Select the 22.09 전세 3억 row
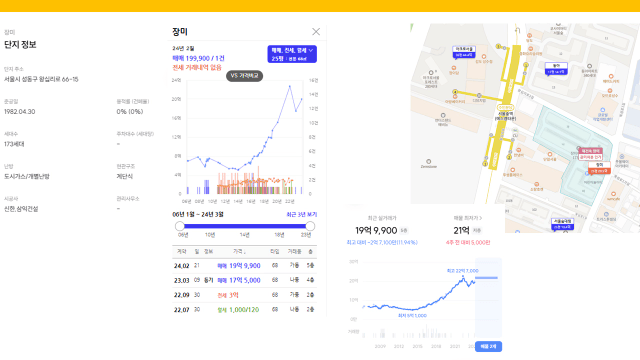Image resolution: width=640 pixels, height=360 pixels. 244,295
